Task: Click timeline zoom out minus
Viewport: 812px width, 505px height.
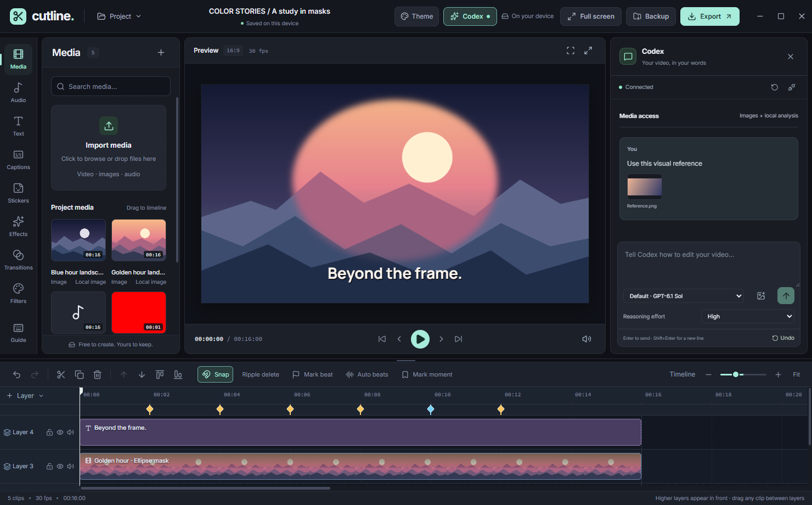Action: [708, 374]
